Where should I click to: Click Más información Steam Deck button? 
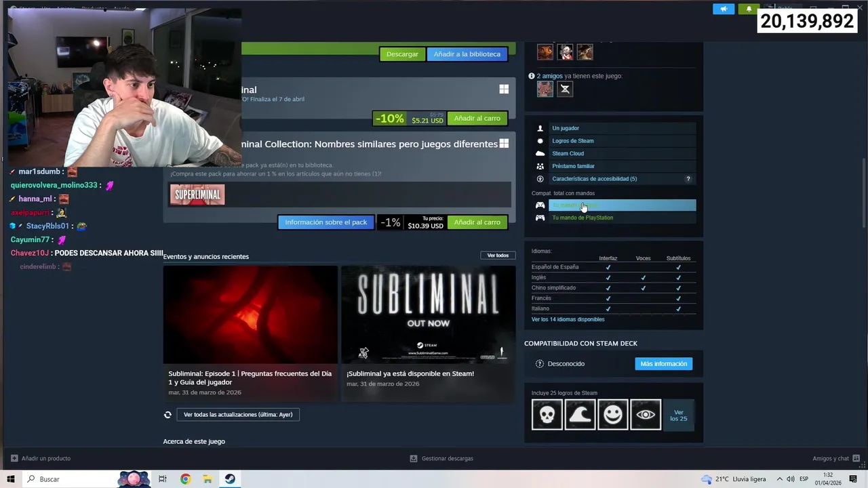(663, 364)
